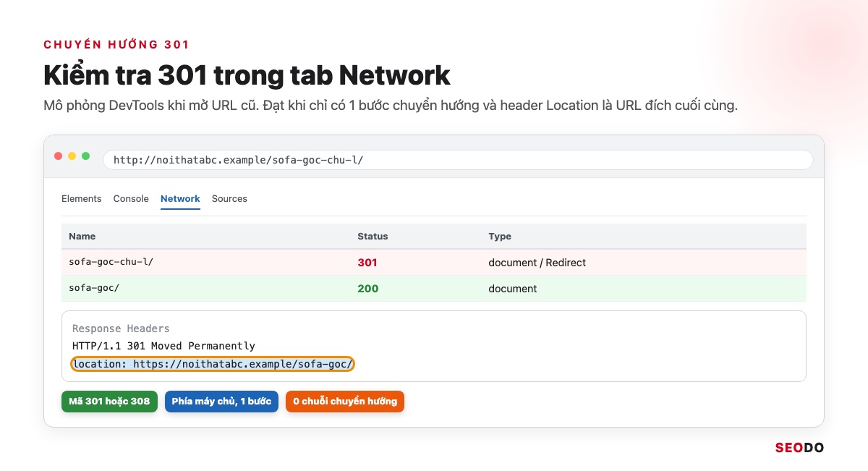
Task: Sort by the Name column header
Action: coord(82,237)
